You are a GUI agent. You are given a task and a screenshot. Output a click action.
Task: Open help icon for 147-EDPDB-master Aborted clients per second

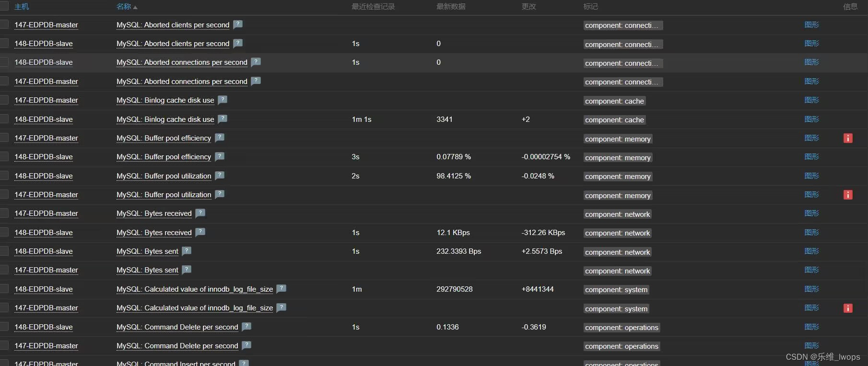(238, 24)
